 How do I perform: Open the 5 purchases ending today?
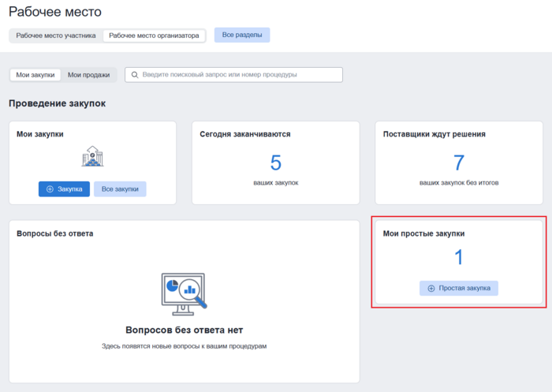click(x=275, y=163)
